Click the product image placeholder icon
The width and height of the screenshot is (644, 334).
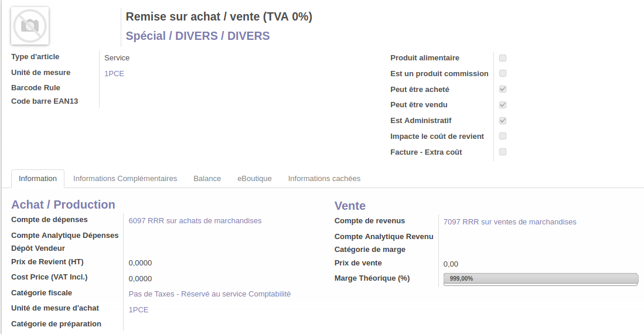[x=30, y=26]
